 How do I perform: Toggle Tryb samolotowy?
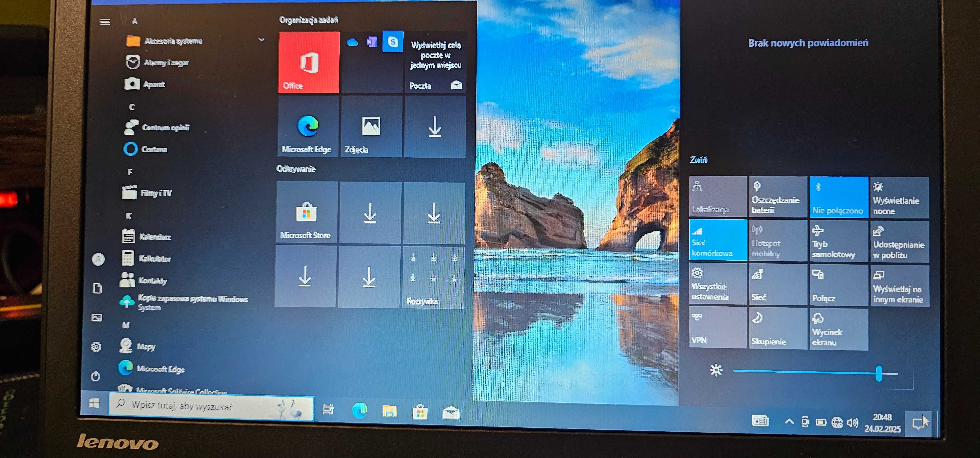pyautogui.click(x=838, y=241)
